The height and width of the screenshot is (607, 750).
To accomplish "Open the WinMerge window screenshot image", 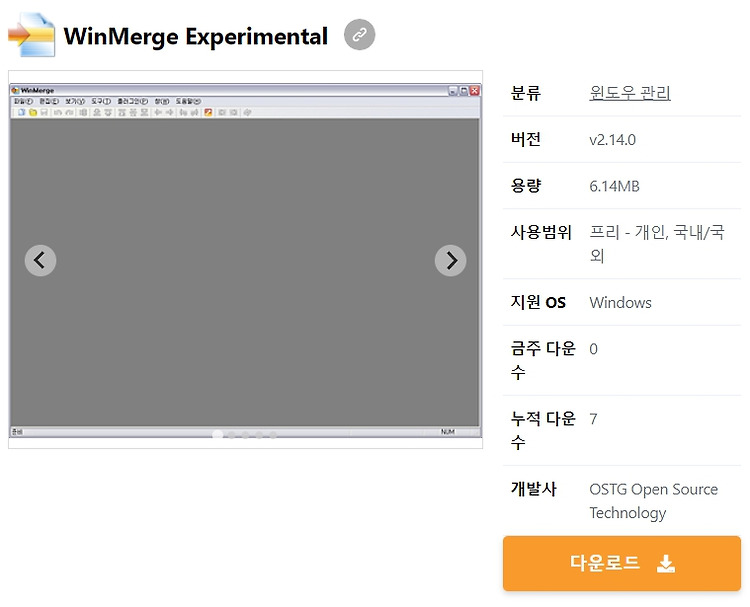I will [x=245, y=260].
